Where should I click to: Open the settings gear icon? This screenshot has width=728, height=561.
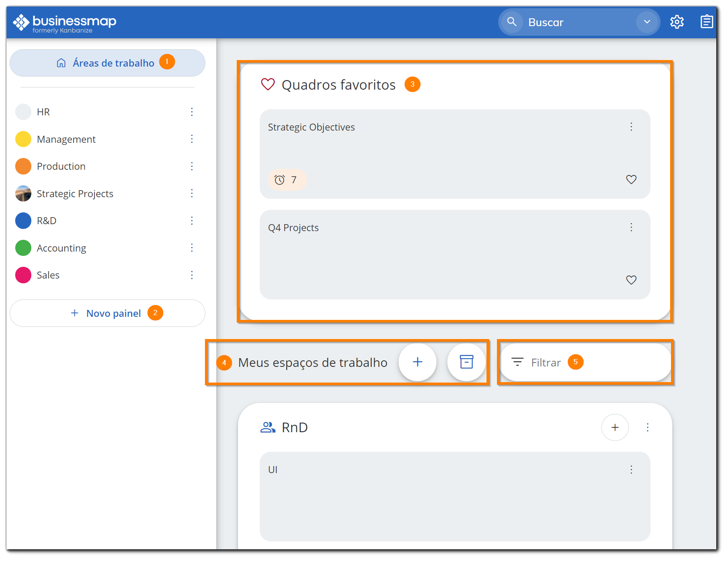pos(677,22)
